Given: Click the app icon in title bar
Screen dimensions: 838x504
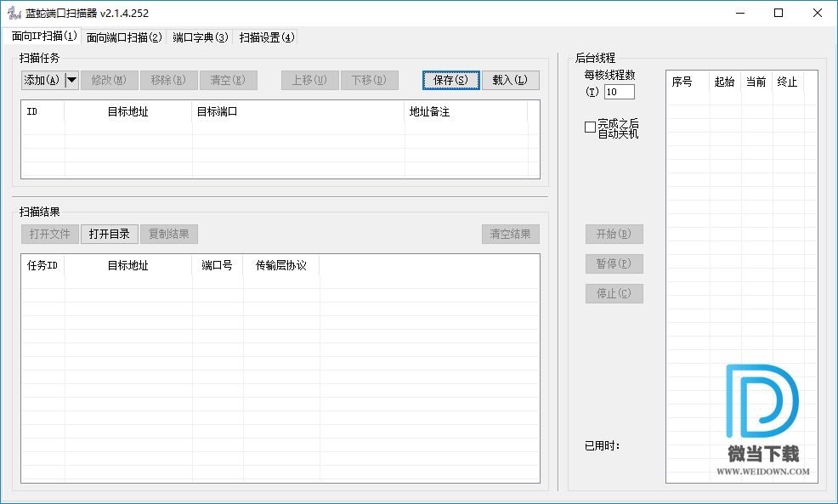Looking at the screenshot, I should (14, 13).
